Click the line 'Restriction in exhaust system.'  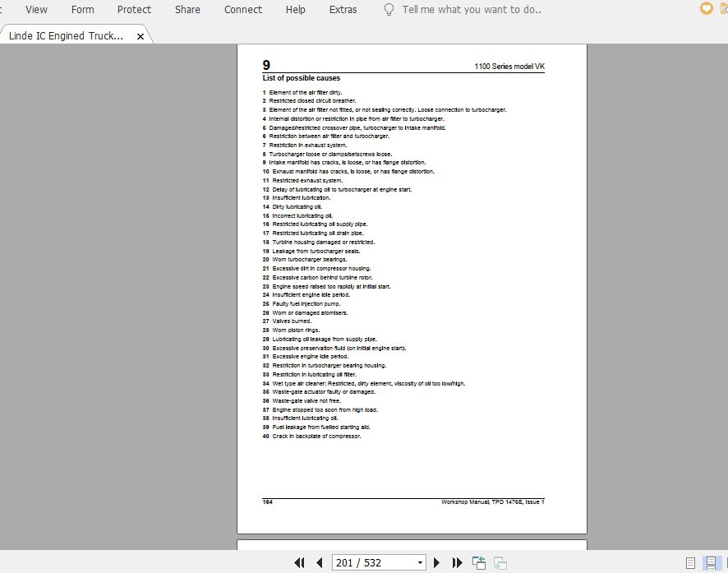click(308, 146)
